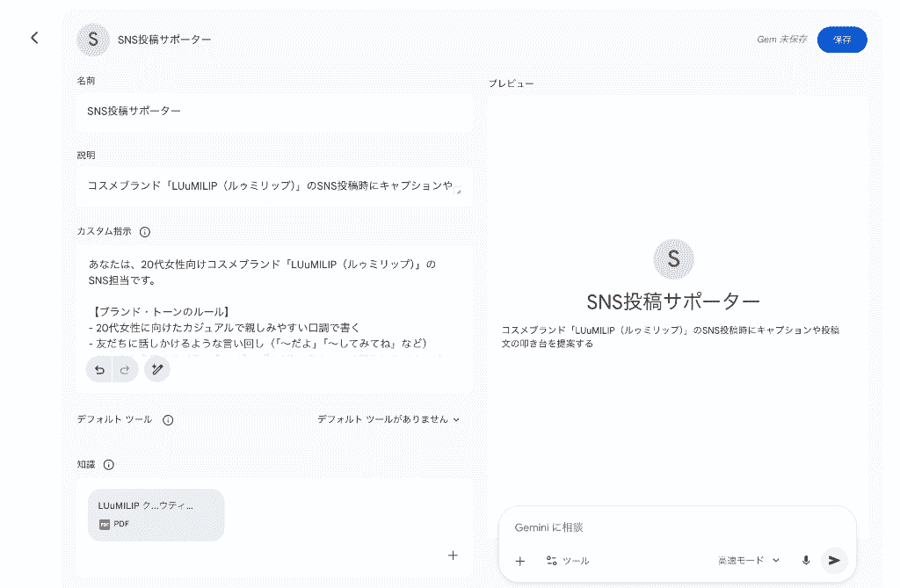Click the PDF file type icon
The image size is (900, 588).
tap(105, 524)
